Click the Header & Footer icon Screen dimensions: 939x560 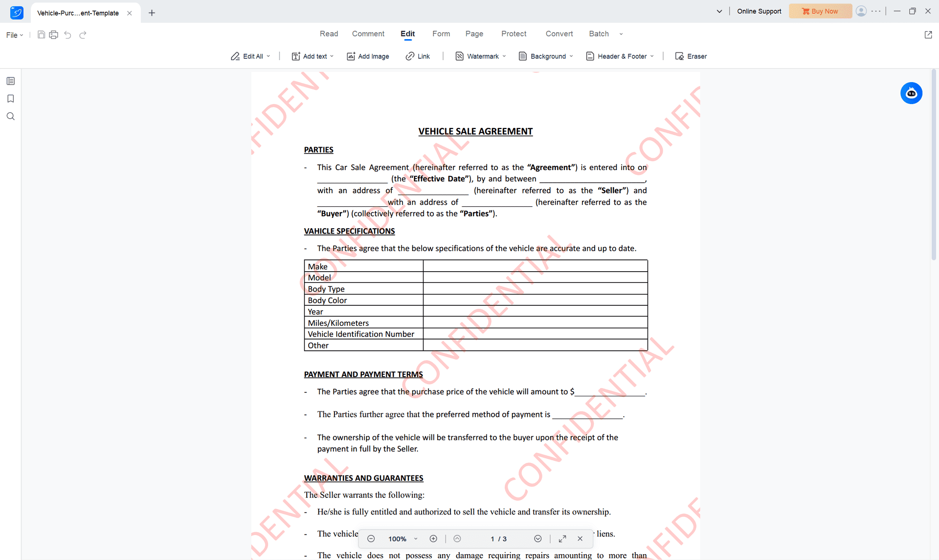(590, 56)
